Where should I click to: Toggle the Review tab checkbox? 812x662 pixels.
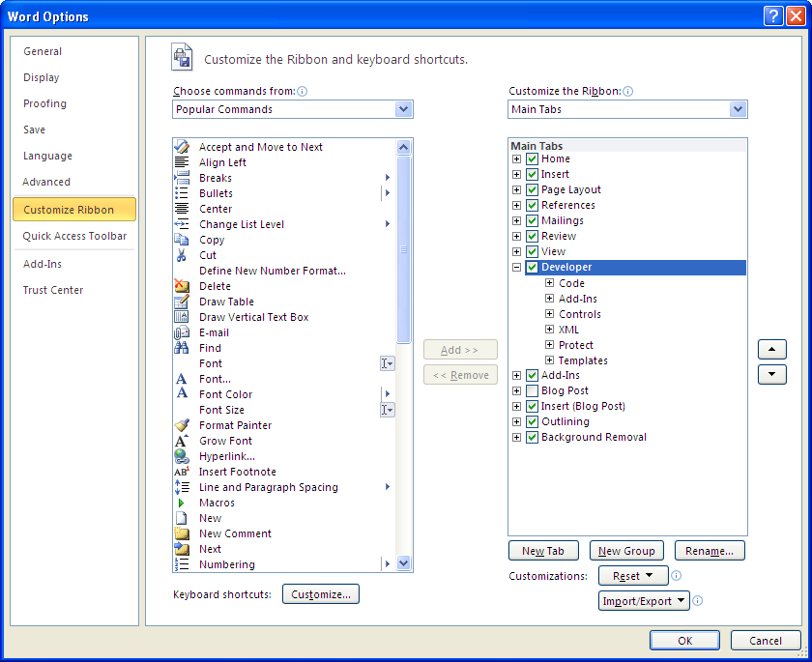[532, 236]
